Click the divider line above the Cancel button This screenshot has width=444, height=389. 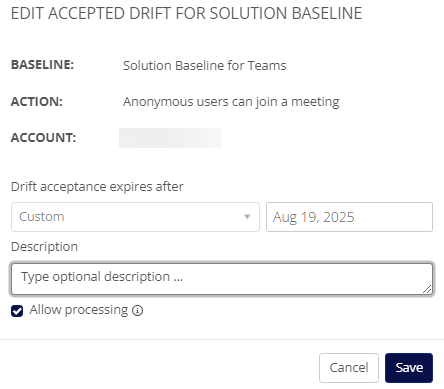[222, 339]
